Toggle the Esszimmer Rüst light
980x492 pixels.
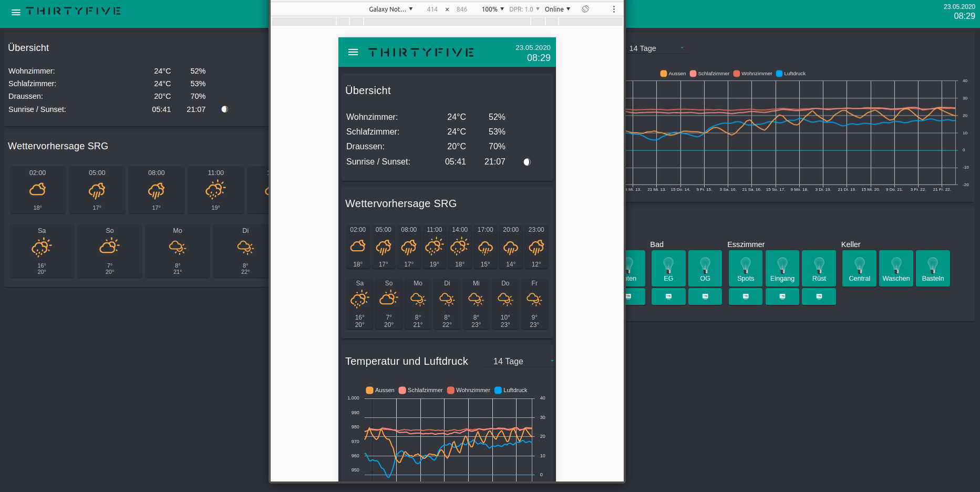click(819, 269)
